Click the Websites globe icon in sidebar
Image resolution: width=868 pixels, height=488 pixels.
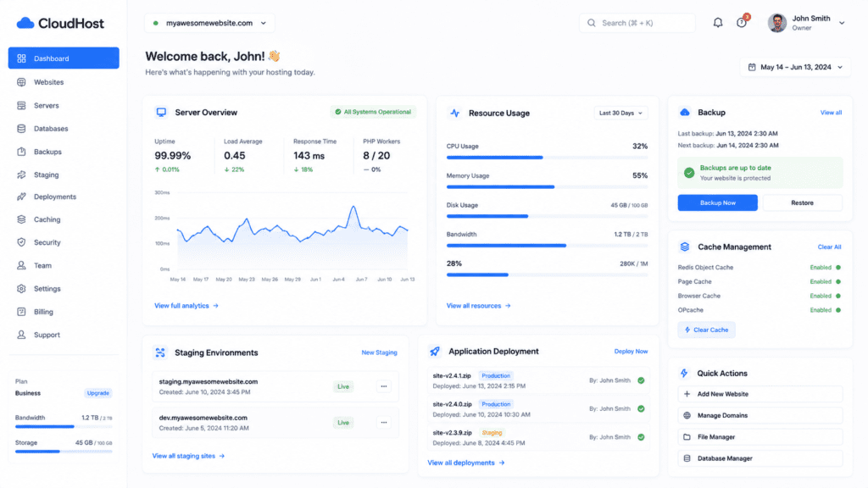(21, 82)
